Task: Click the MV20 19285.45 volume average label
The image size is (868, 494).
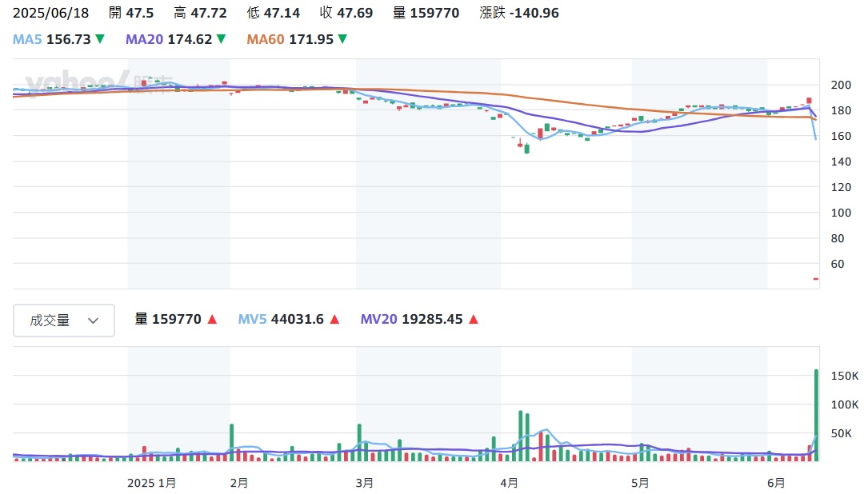Action: pos(419,319)
